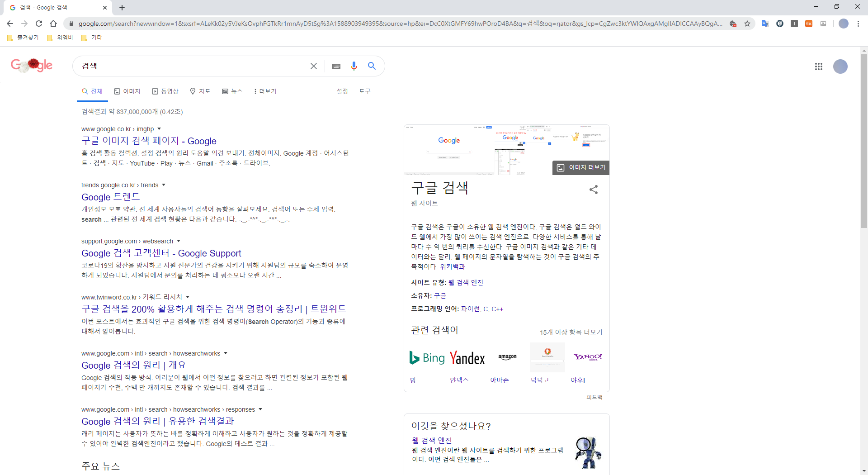Open Google 검색의 원리 | 유용한 검색결과
The image size is (868, 475).
(x=158, y=422)
